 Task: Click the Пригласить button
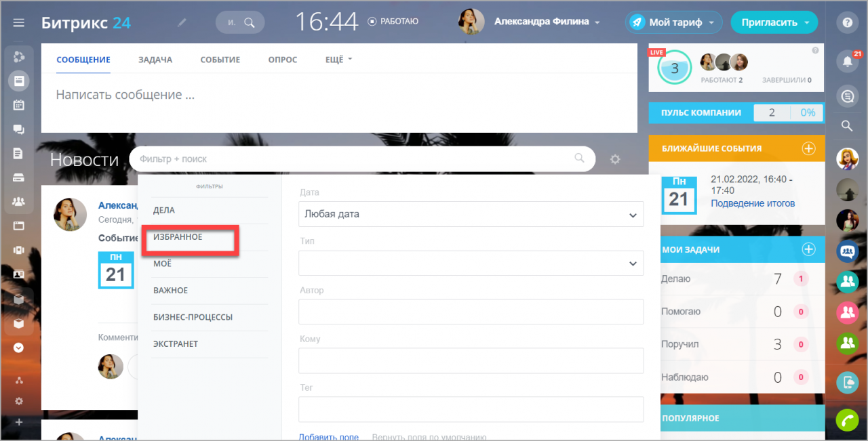(x=774, y=22)
